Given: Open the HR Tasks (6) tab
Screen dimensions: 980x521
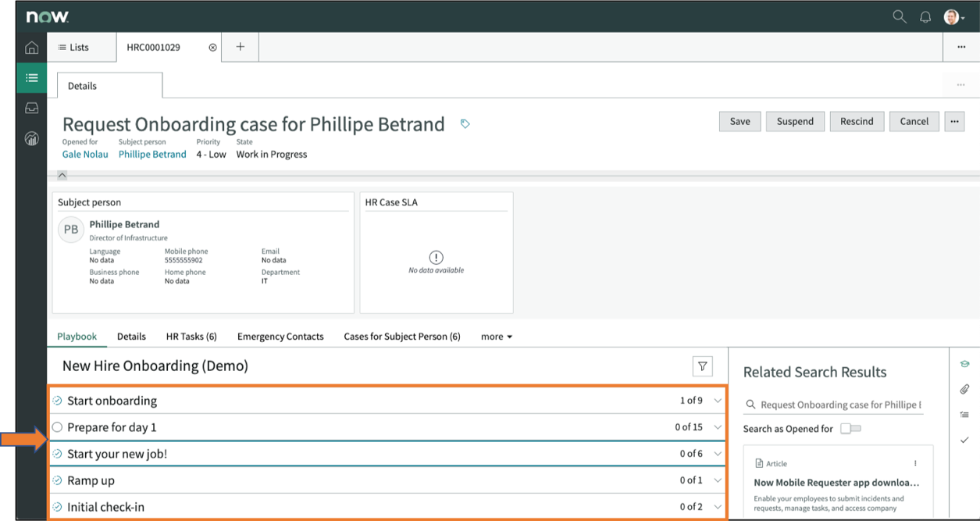Looking at the screenshot, I should pos(191,337).
